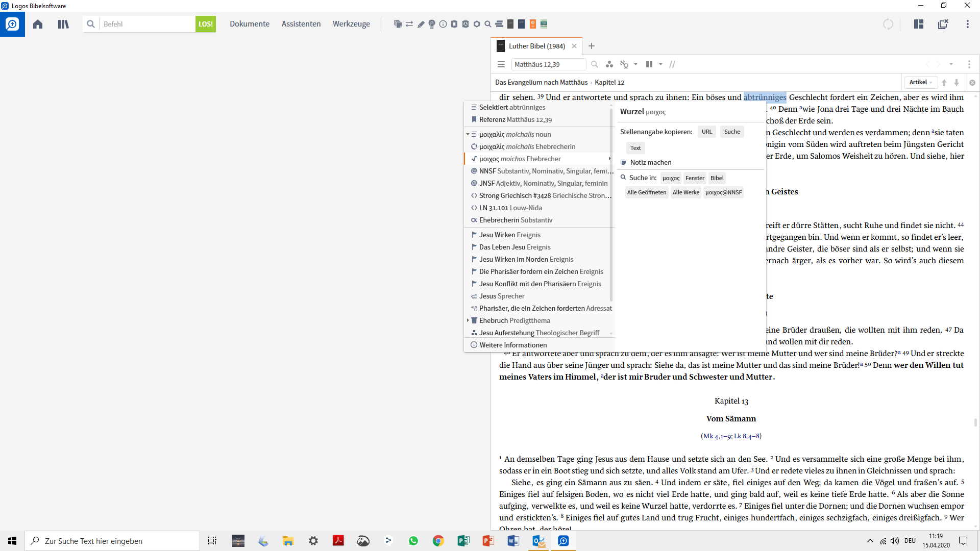Screen dimensions: 980x551
Task: Open dropdown arrow next to interlinear icon
Action: pos(635,64)
